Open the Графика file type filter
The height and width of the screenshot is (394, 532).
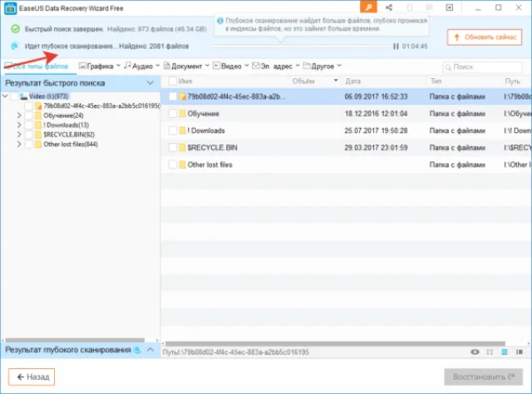100,66
